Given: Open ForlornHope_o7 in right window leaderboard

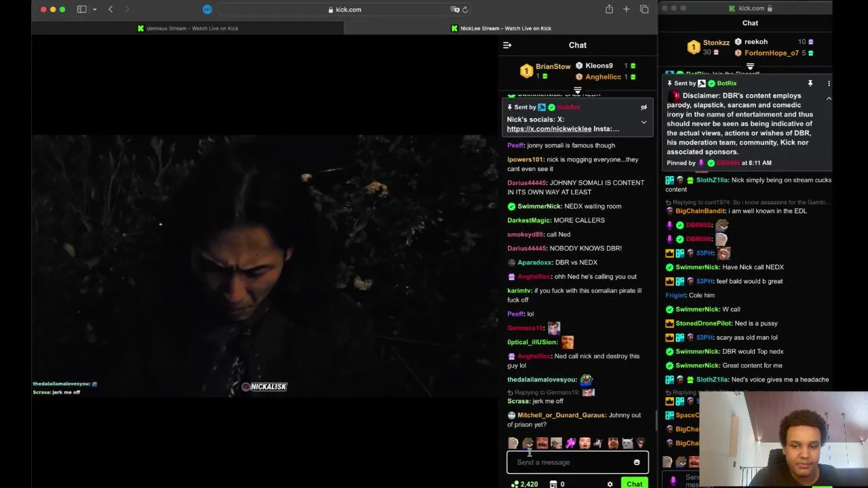Looking at the screenshot, I should point(772,54).
